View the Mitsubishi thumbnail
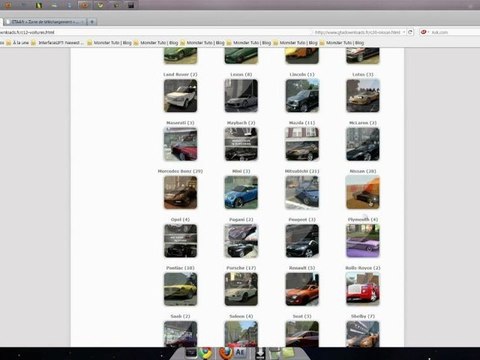The height and width of the screenshot is (360, 480). pos(302,192)
